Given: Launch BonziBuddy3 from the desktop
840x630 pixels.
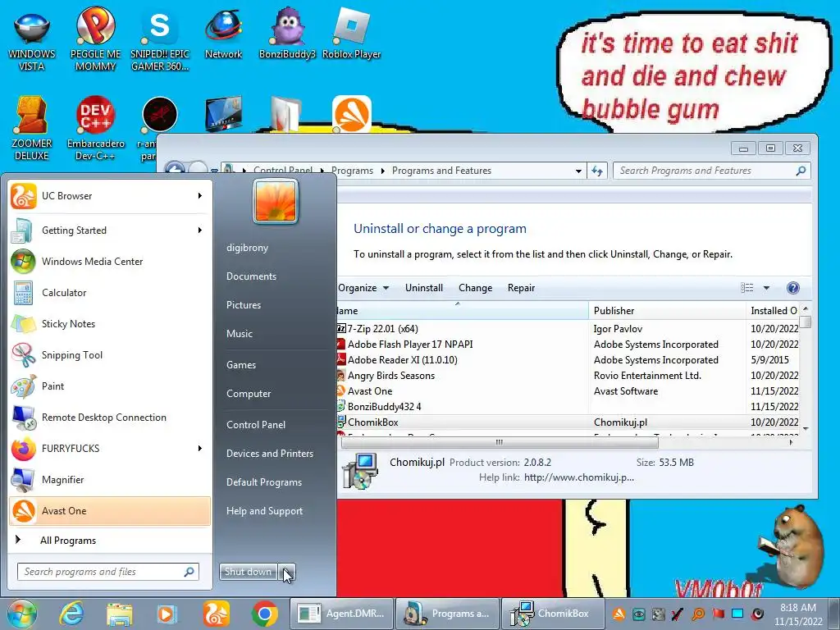Looking at the screenshot, I should click(287, 33).
